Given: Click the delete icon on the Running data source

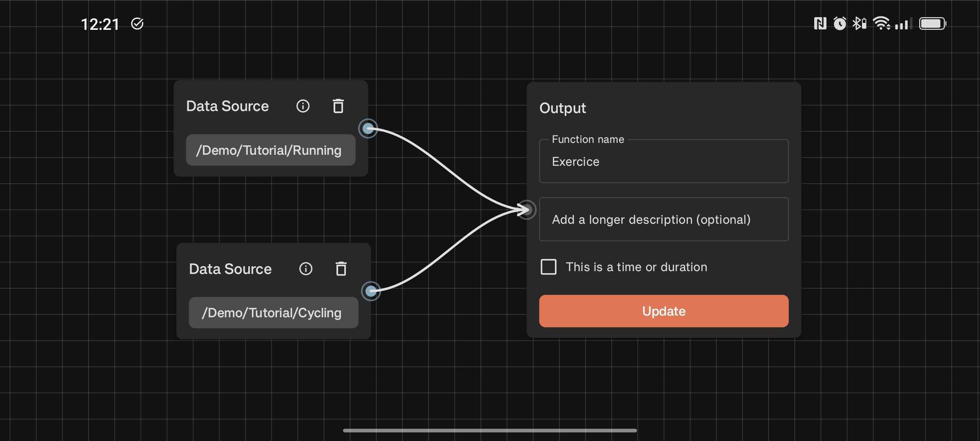Looking at the screenshot, I should (338, 106).
